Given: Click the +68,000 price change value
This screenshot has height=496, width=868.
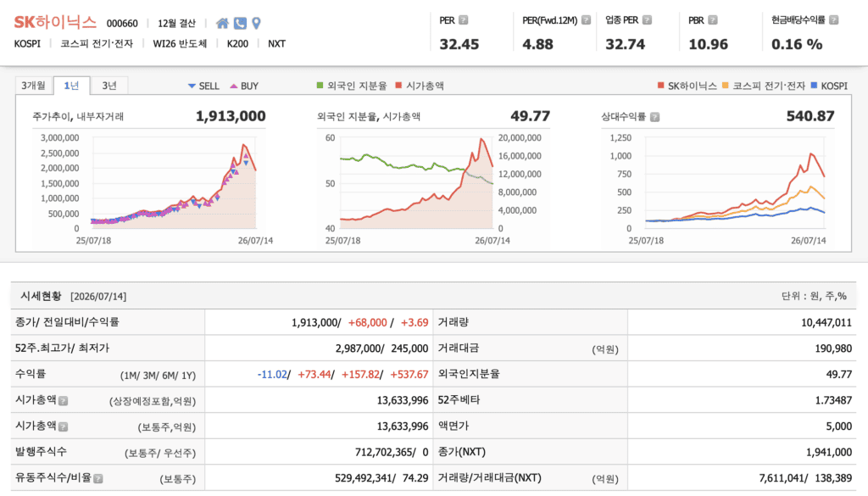Looking at the screenshot, I should (x=368, y=323).
